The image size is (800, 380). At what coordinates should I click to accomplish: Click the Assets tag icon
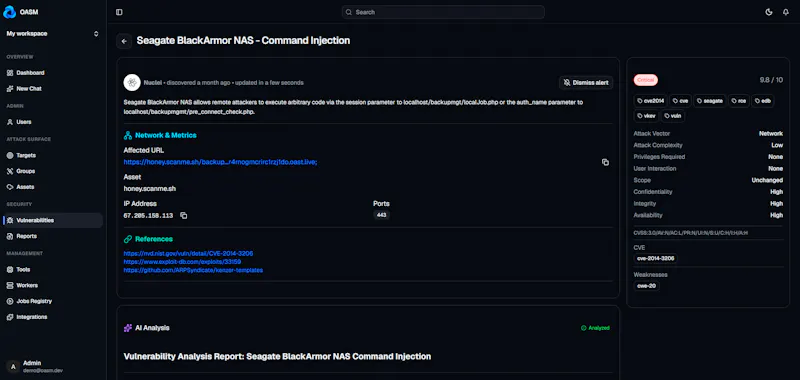[10, 187]
